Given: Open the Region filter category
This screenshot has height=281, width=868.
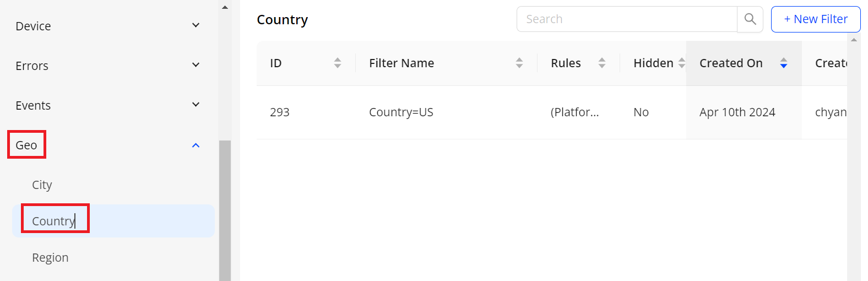Looking at the screenshot, I should coord(50,258).
